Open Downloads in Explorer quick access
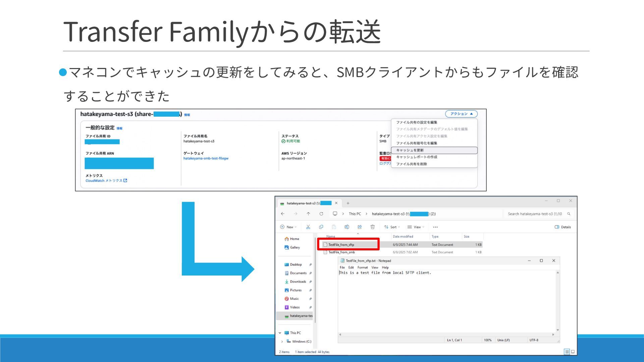The height and width of the screenshot is (362, 644). (x=298, y=282)
